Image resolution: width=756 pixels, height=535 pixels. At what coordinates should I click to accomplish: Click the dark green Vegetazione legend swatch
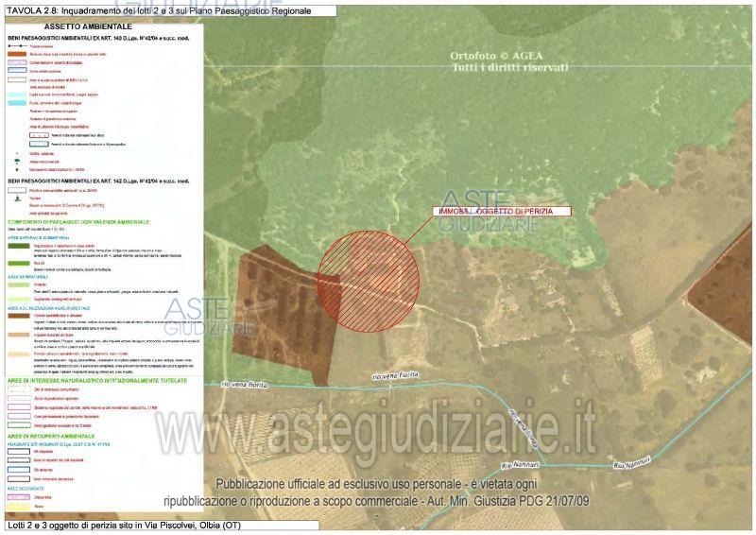19,246
